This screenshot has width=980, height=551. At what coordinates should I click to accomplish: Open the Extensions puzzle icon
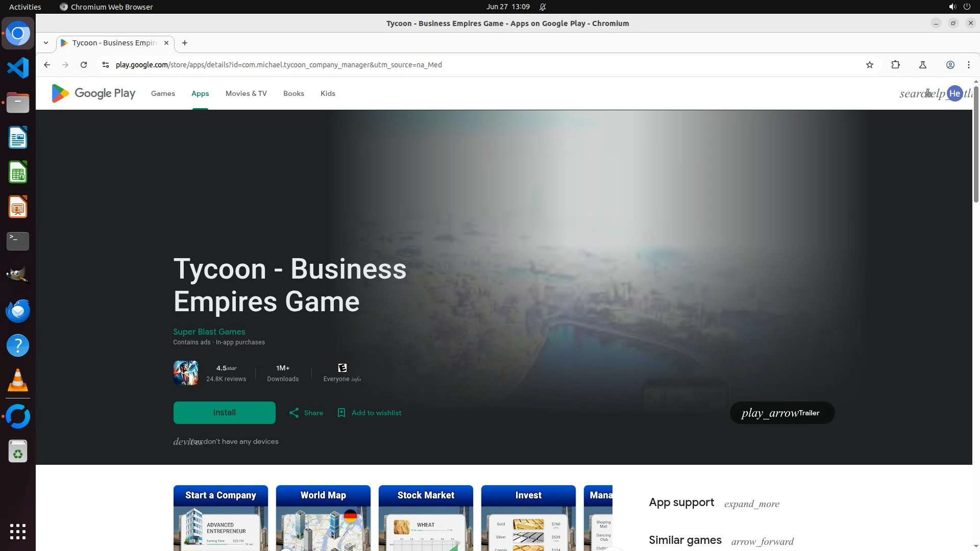click(x=895, y=65)
